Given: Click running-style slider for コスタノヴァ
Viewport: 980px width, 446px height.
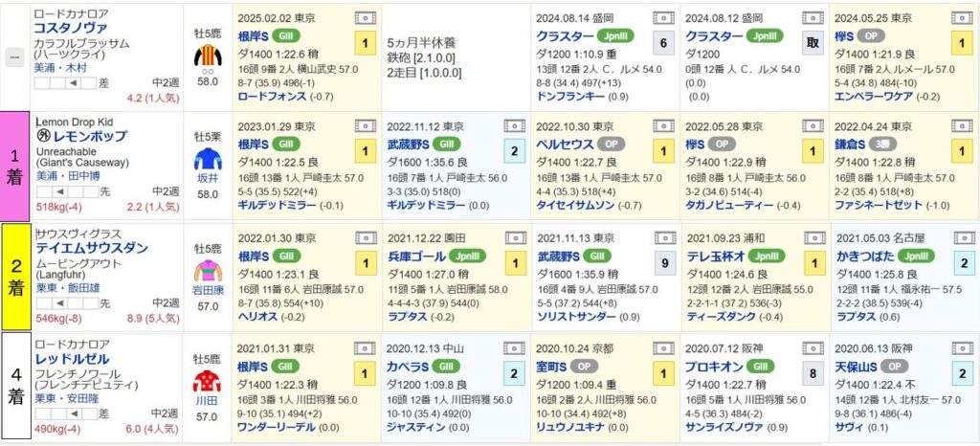Looking at the screenshot, I should point(66,83).
